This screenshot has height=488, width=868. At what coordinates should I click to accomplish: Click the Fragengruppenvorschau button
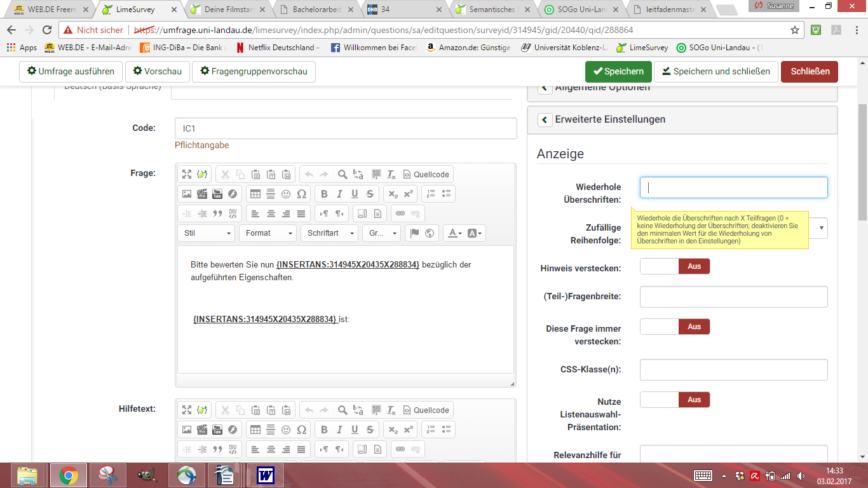coord(254,72)
